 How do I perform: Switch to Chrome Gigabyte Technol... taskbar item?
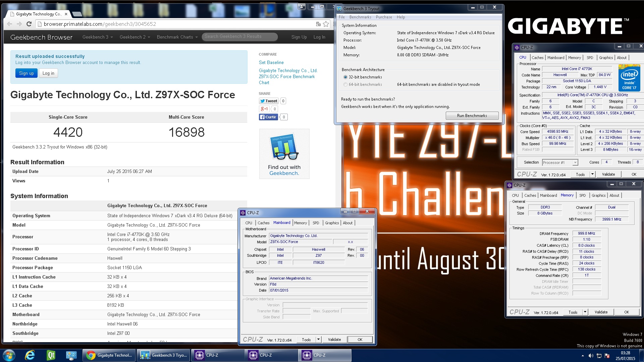click(109, 355)
